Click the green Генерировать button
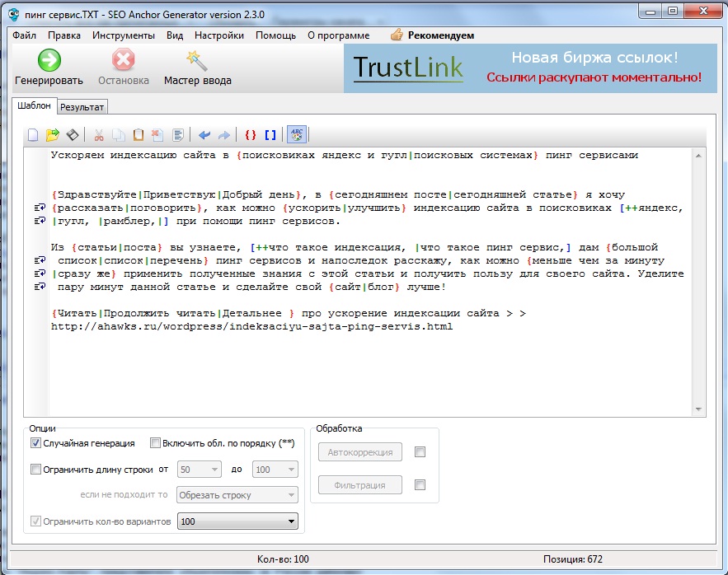This screenshot has height=575, width=728. [x=49, y=68]
